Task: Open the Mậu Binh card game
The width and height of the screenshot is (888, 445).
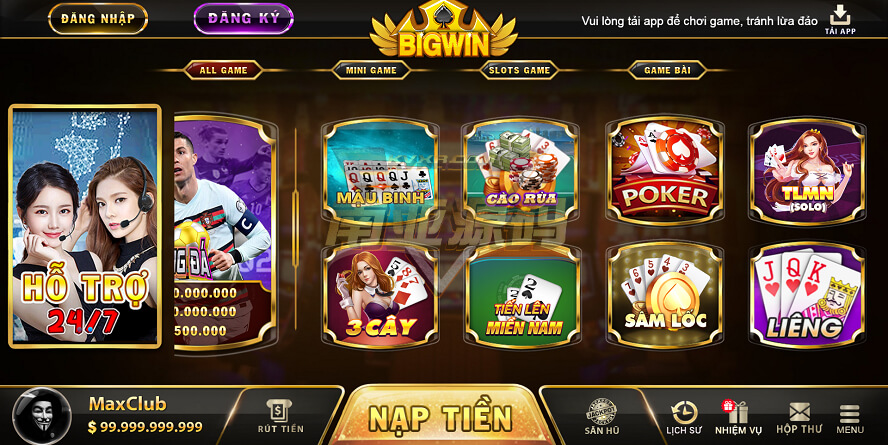Action: coord(380,171)
